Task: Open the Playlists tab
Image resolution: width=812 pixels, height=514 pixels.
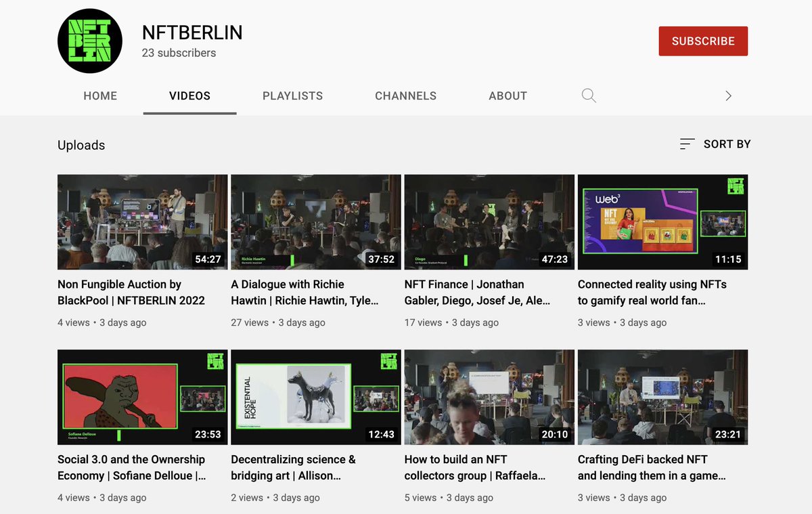Action: point(292,95)
